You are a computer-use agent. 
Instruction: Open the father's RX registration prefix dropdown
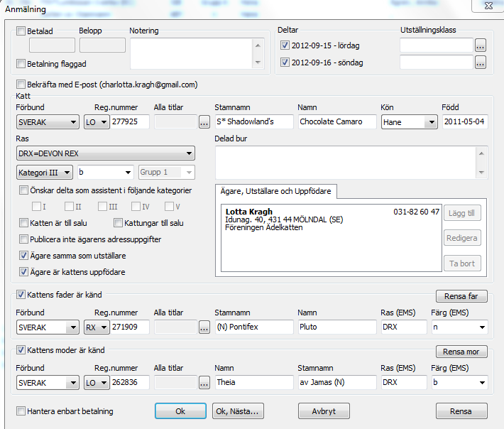click(x=97, y=327)
